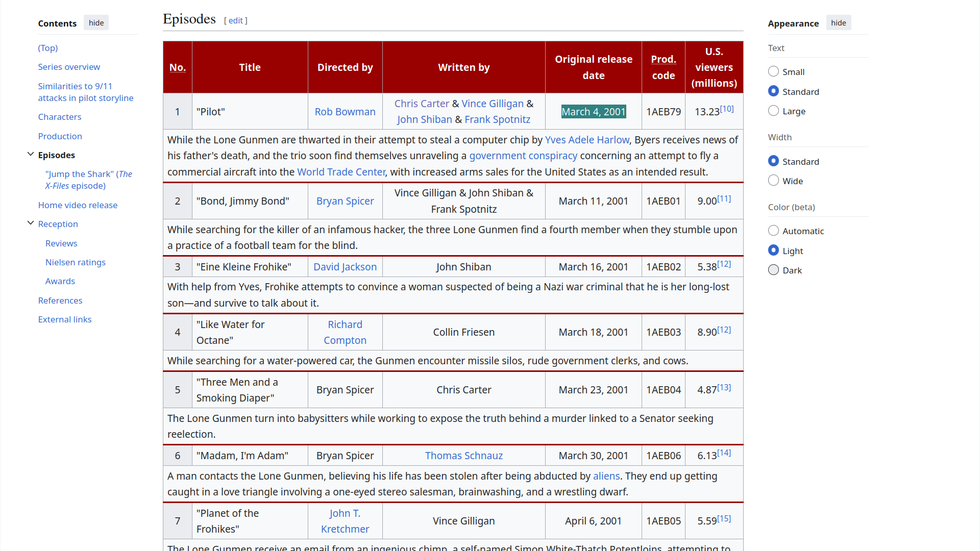This screenshot has width=980, height=551.
Task: Switch color mode to Dark
Action: tap(773, 270)
